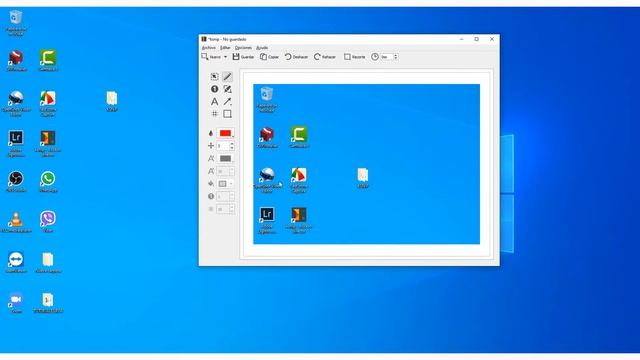Select the Recycle Bin desktop icon
This screenshot has height=360, width=640.
(16, 22)
